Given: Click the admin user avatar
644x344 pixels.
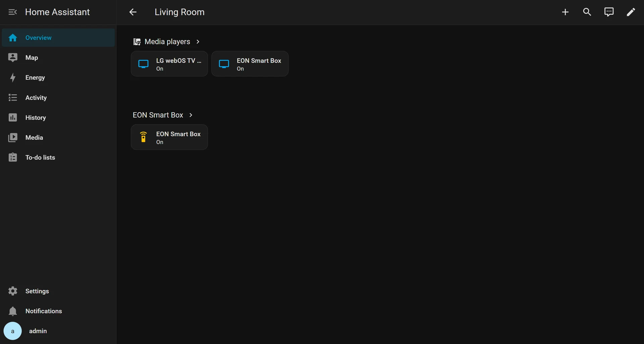Looking at the screenshot, I should [x=13, y=331].
